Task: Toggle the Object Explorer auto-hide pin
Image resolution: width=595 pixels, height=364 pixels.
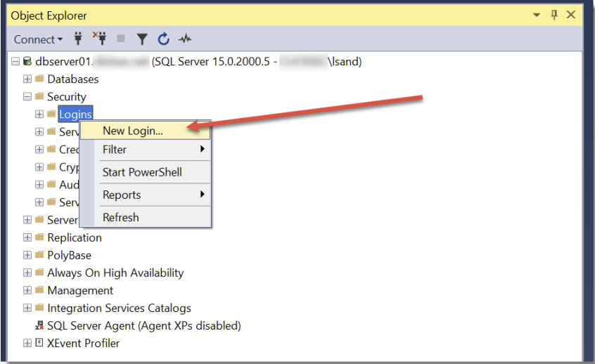Action: pos(554,15)
